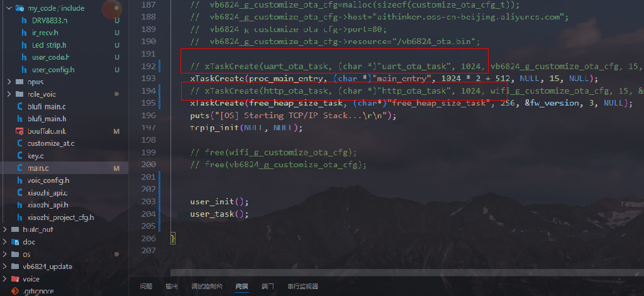Click the closing brace on line 206
Screen dimensions: 644x296
pos(173,239)
